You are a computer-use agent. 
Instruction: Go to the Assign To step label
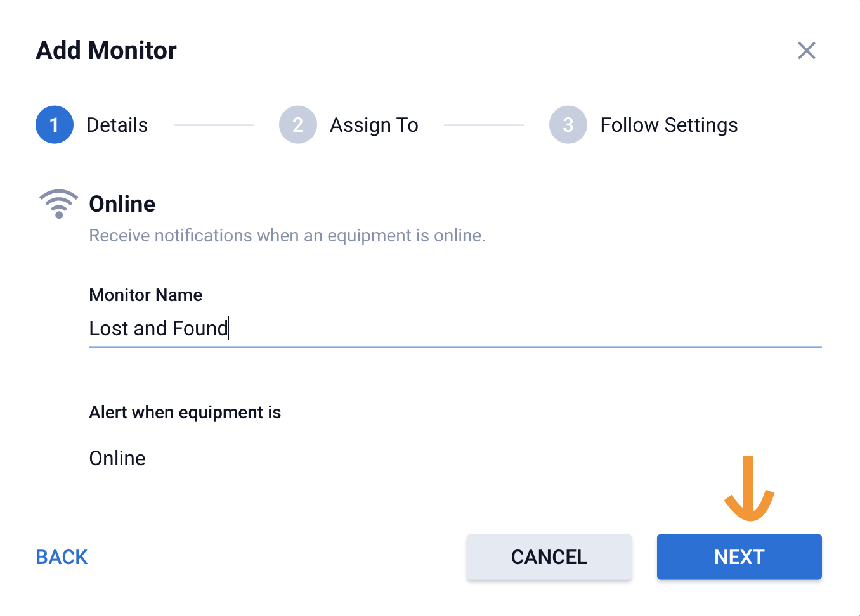click(x=374, y=125)
